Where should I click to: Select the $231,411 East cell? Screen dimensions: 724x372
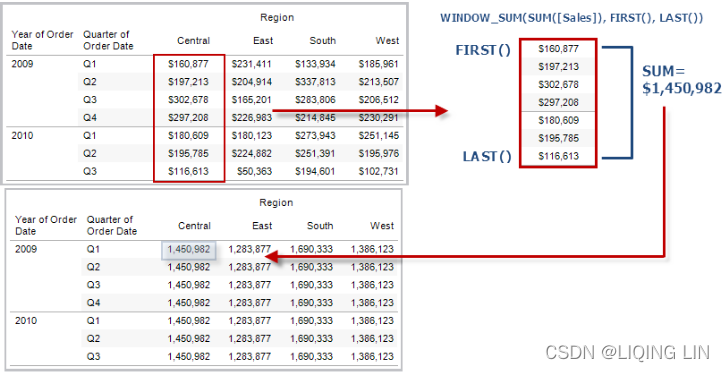252,64
